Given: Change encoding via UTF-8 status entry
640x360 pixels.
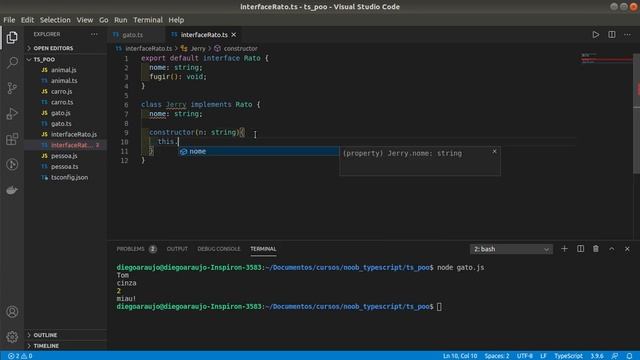Looking at the screenshot, I should point(524,356).
